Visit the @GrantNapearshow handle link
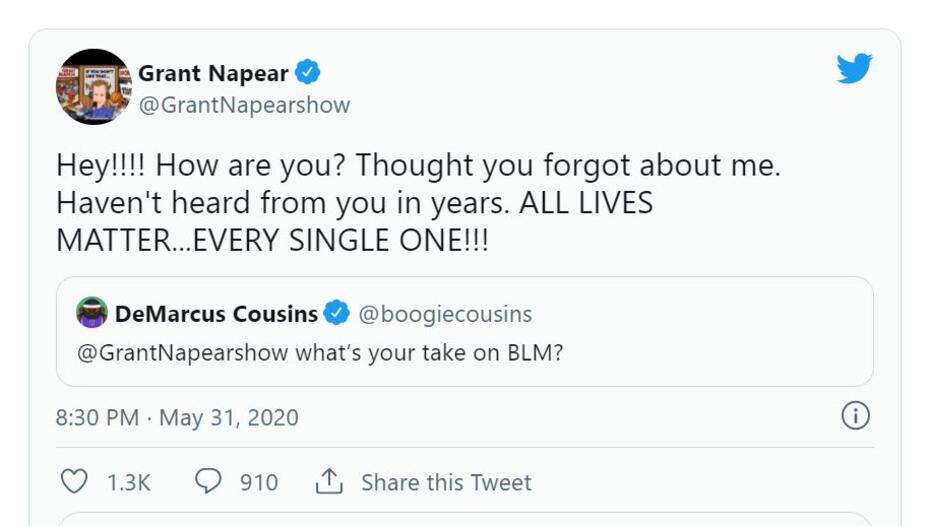 pyautogui.click(x=244, y=105)
